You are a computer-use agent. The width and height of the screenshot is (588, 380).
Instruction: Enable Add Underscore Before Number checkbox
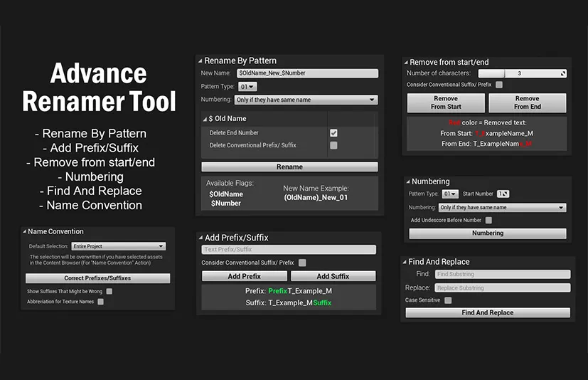(x=488, y=221)
